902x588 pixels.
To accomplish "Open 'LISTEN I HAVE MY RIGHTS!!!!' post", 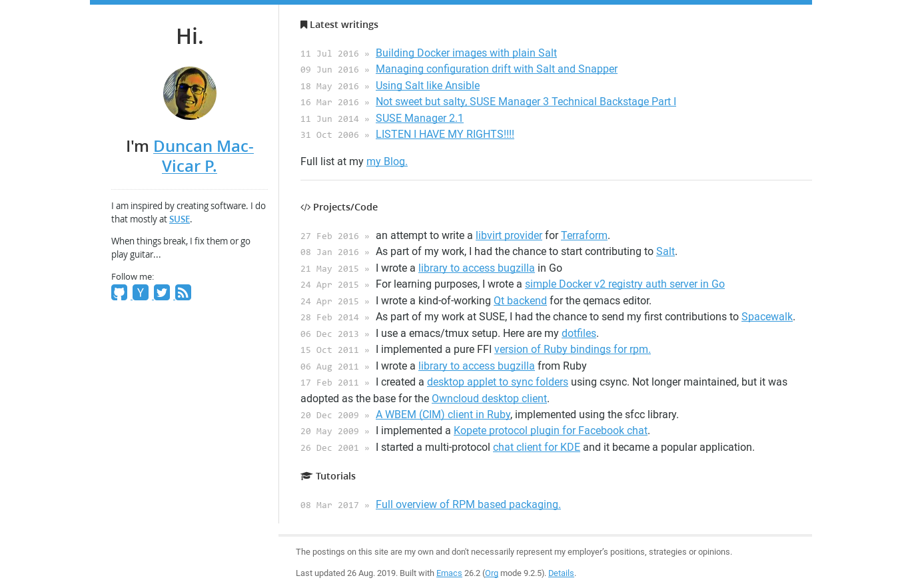I will pos(445,135).
